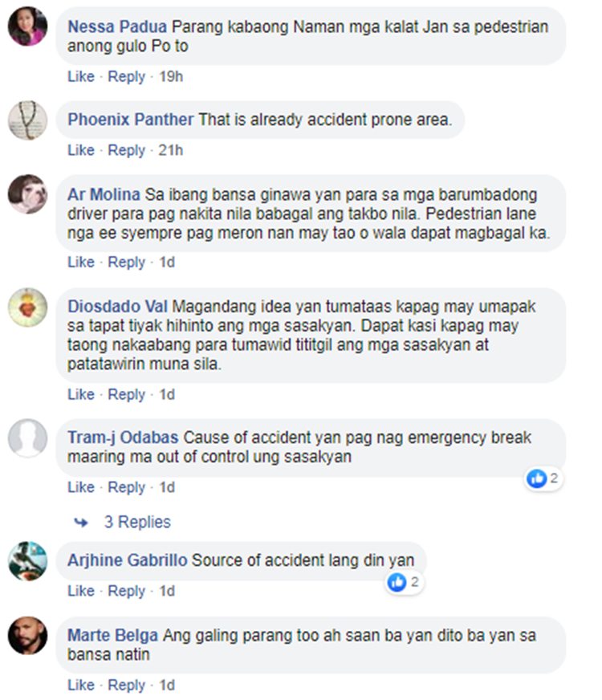This screenshot has height=700, width=602.
Task: Open Arjhine Gabrillo's profile name link
Action: 127,560
